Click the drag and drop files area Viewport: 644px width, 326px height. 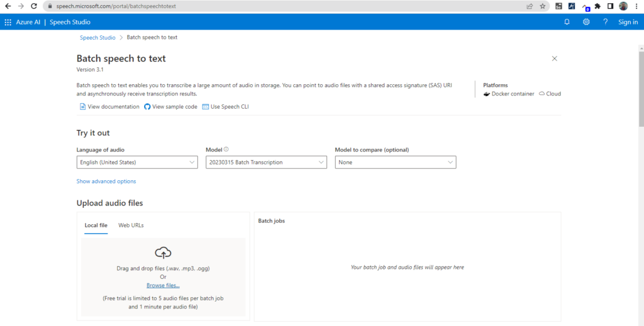coord(163,277)
